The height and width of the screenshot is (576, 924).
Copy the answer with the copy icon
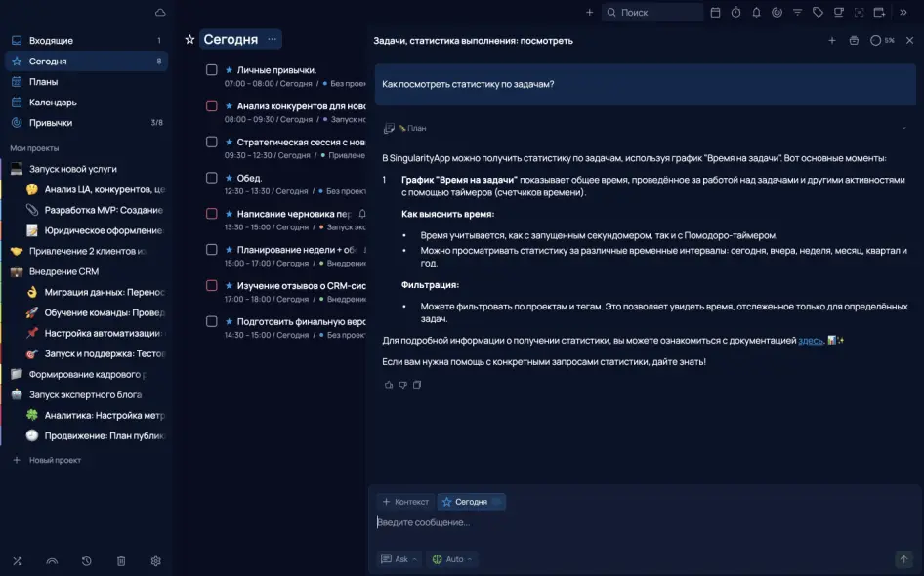(x=417, y=385)
